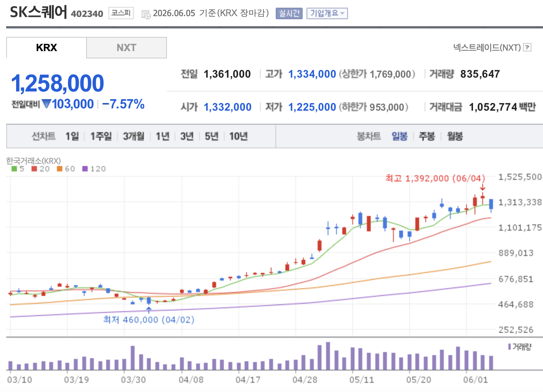Click the 252,526 price axis label
Screen dimensions: 543x392
(x=516, y=330)
